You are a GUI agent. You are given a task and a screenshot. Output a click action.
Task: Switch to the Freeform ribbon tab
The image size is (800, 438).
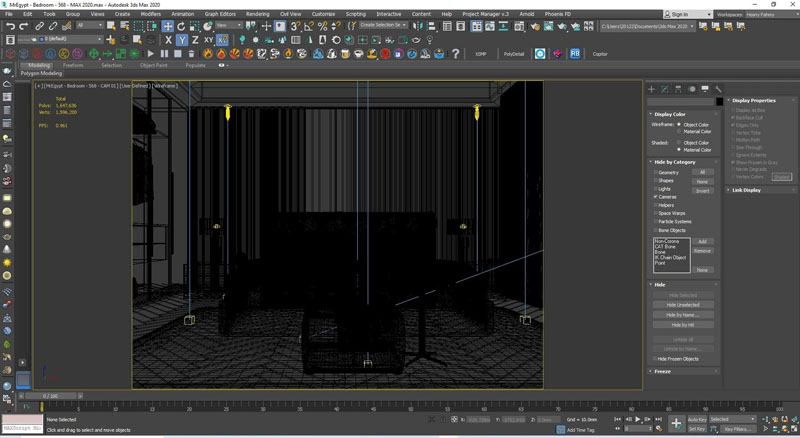tap(73, 65)
